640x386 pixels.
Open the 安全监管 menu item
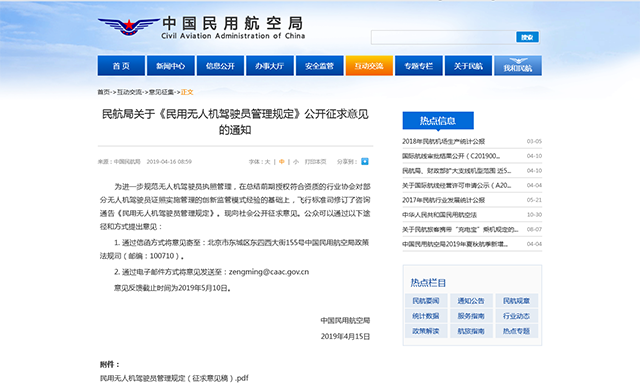click(x=319, y=66)
